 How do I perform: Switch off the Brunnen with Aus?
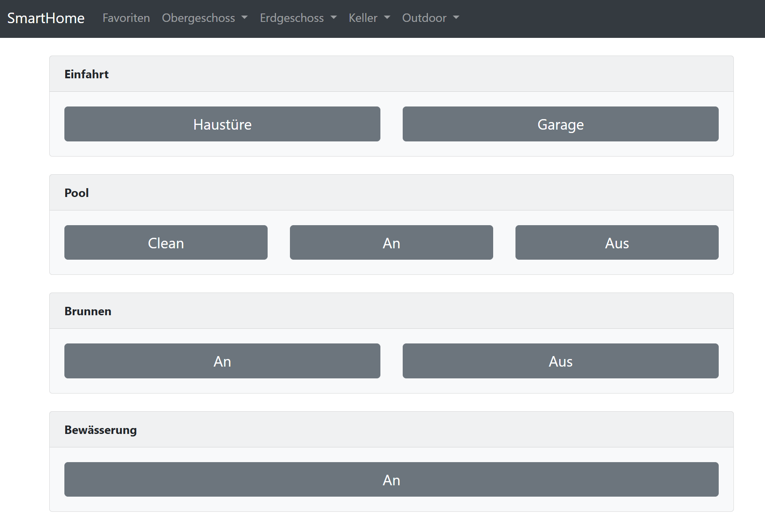tap(560, 361)
